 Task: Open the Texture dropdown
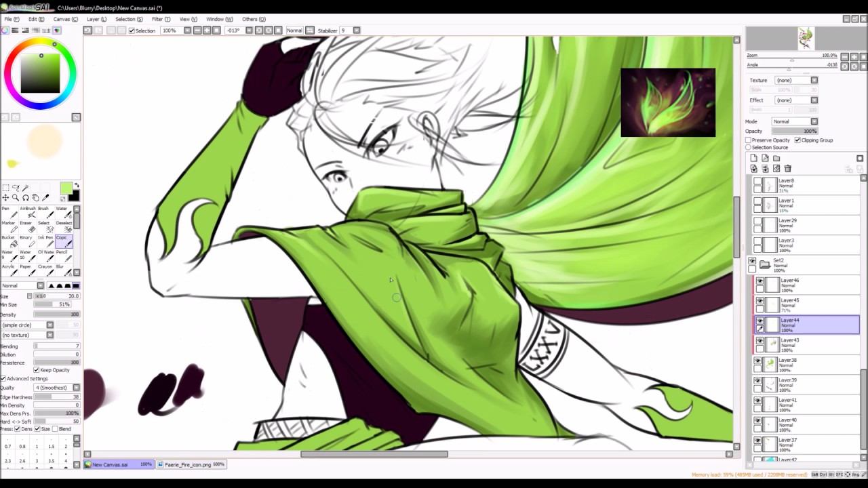click(x=796, y=80)
